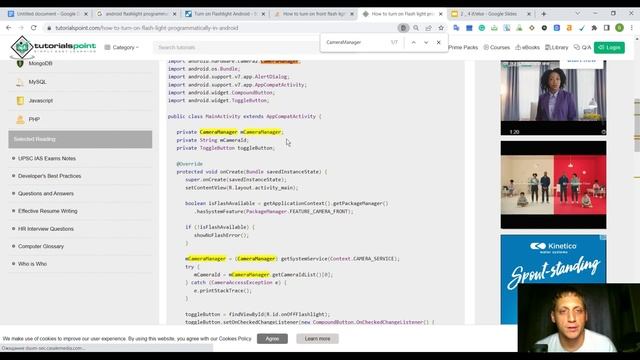Go to next find match

pyautogui.click(x=426, y=42)
